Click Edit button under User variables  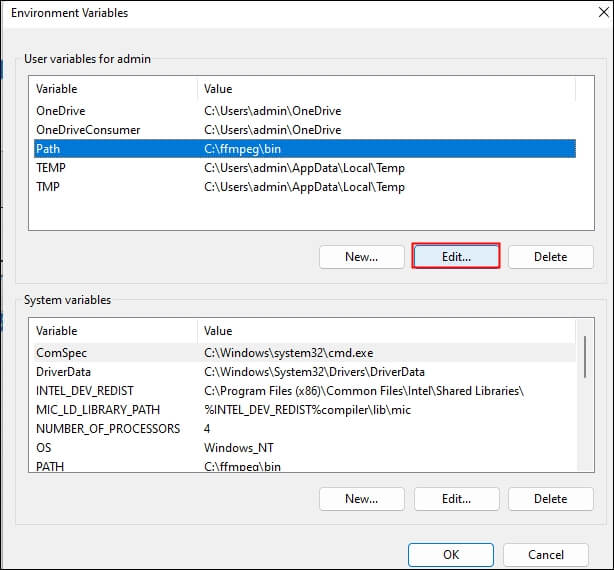(455, 256)
